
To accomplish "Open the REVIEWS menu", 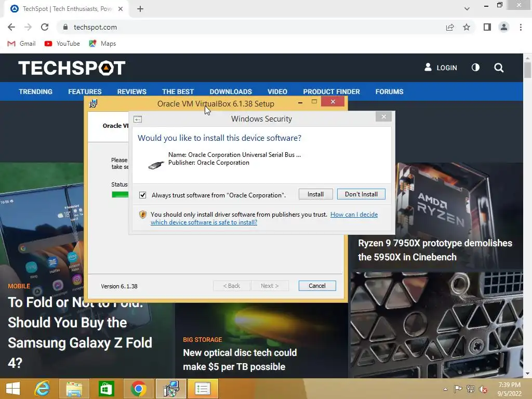I will [x=131, y=91].
